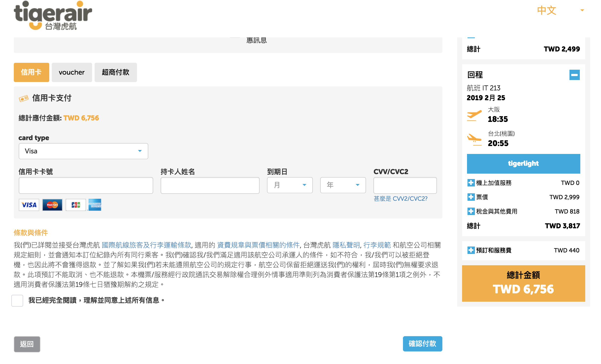Expand the 稅金與其他費用 row

point(471,211)
